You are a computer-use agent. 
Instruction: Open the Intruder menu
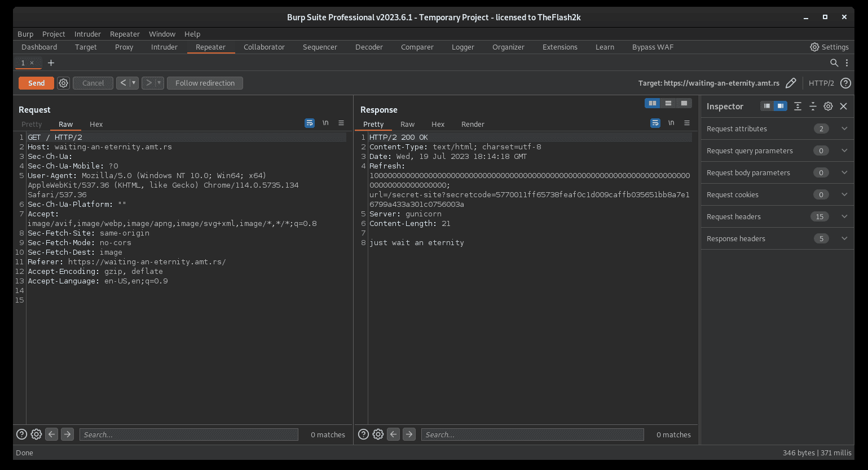click(87, 34)
